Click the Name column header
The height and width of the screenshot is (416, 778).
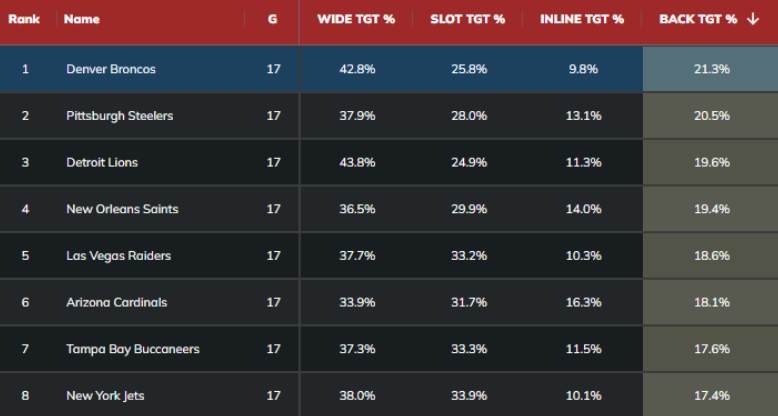coord(82,19)
